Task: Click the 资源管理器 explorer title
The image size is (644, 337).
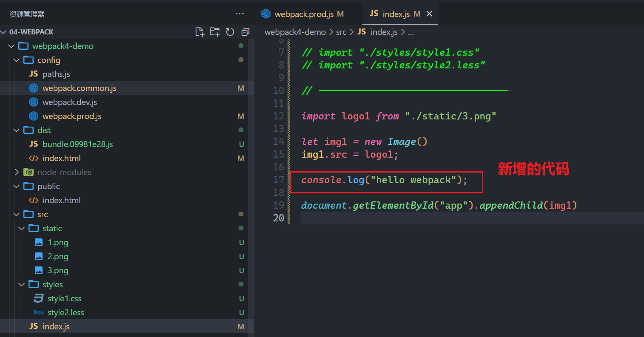Action: pos(27,14)
